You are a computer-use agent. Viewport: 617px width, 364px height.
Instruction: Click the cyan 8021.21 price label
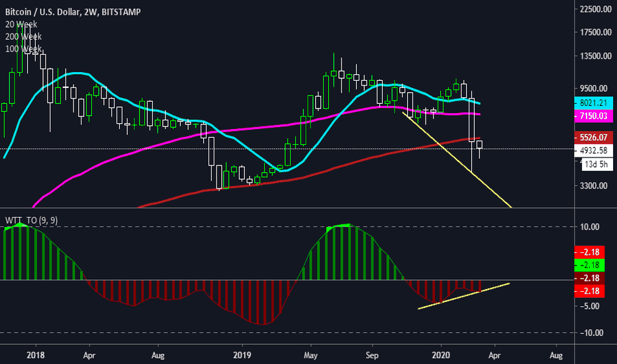[593, 103]
